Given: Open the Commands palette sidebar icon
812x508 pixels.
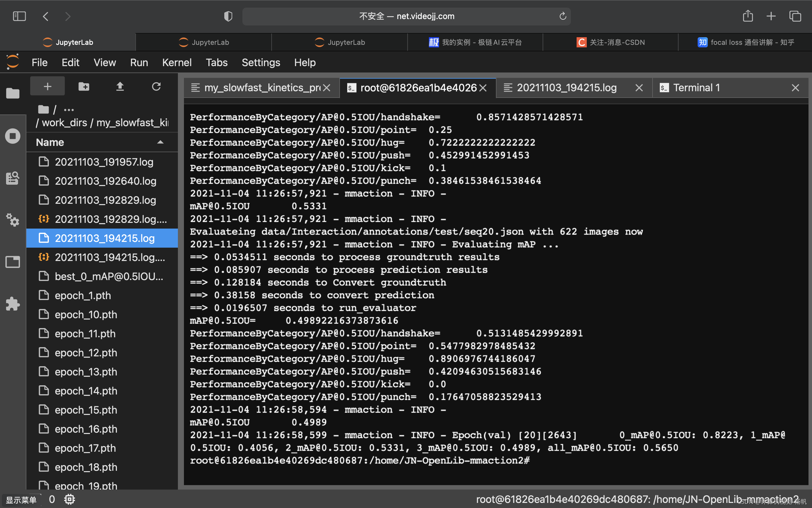Looking at the screenshot, I should [x=13, y=178].
